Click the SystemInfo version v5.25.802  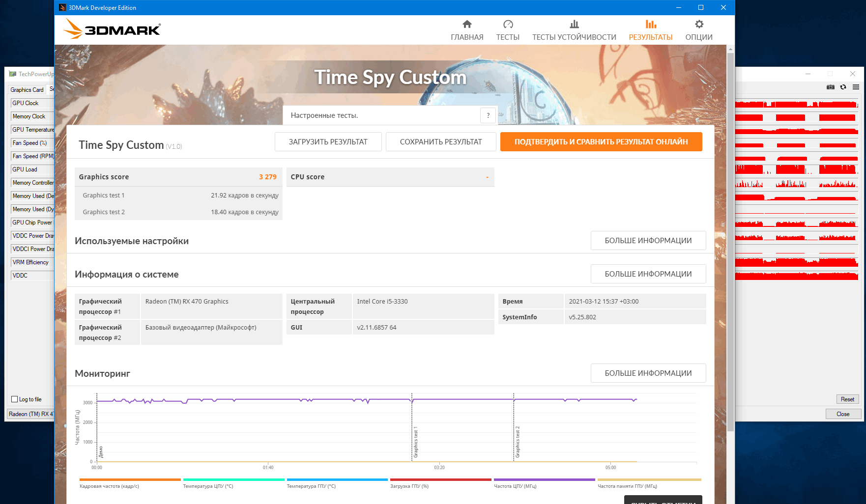point(582,317)
